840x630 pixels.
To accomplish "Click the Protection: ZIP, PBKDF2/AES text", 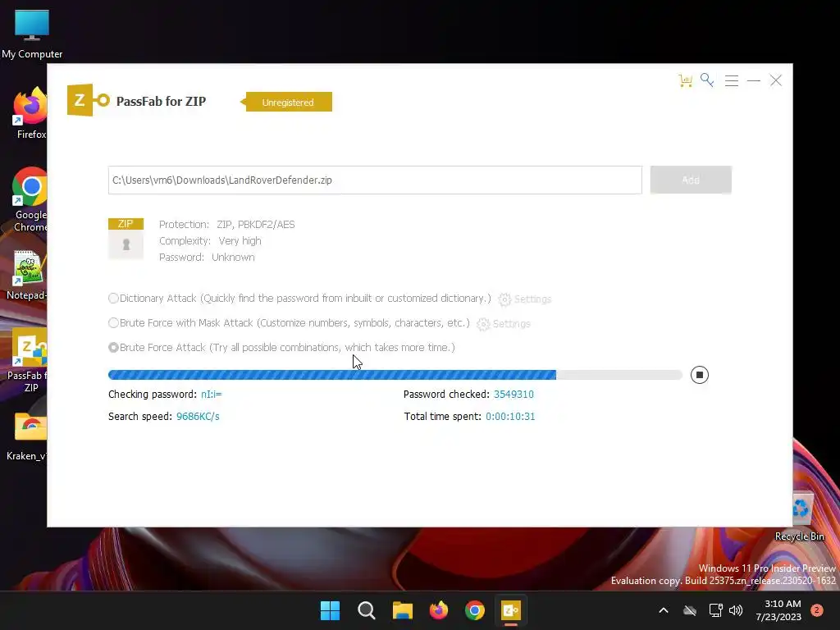I will click(x=226, y=225).
